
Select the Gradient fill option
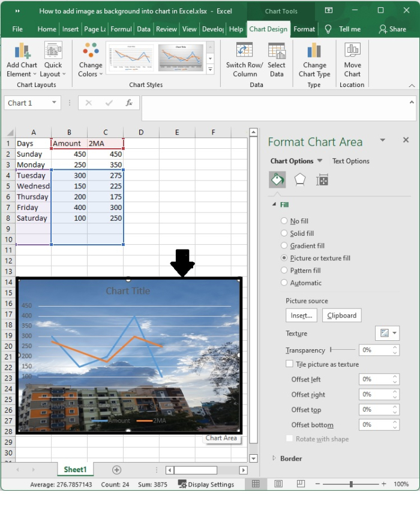(284, 245)
